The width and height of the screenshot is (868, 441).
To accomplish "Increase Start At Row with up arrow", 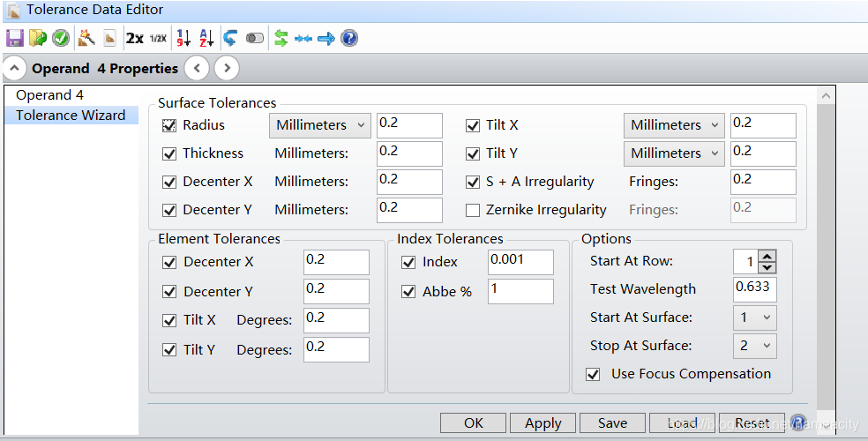I will (x=767, y=256).
